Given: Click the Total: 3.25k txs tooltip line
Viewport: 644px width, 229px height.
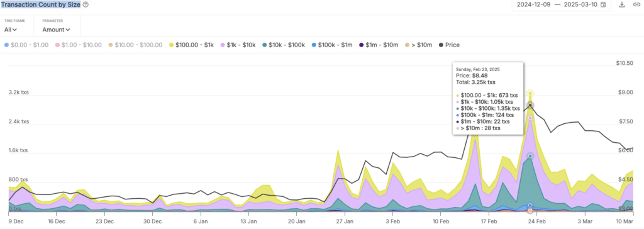Looking at the screenshot, I should [x=475, y=82].
